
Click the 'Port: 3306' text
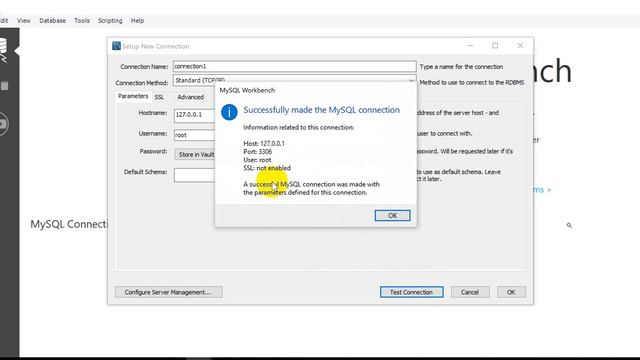(x=258, y=151)
